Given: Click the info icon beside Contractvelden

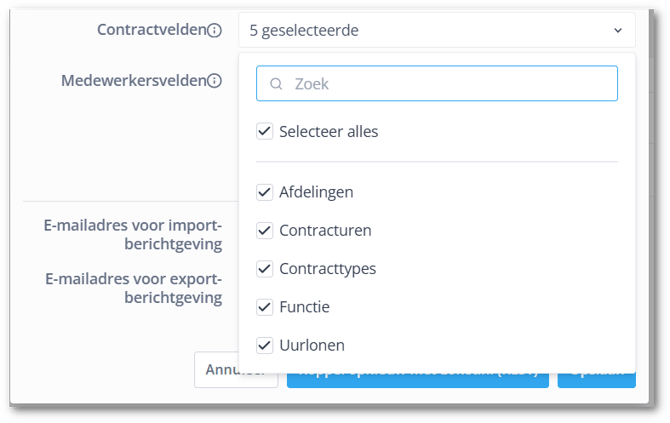Looking at the screenshot, I should click(x=214, y=31).
